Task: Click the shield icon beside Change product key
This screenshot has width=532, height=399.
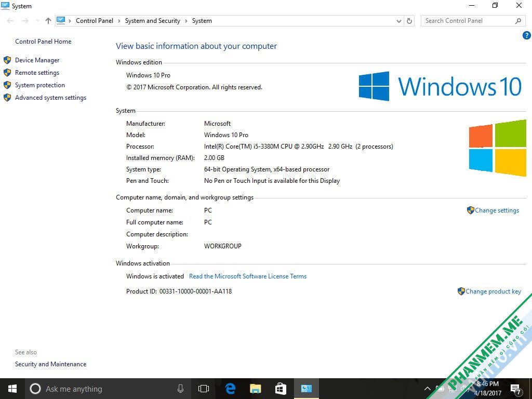Action: [x=461, y=291]
